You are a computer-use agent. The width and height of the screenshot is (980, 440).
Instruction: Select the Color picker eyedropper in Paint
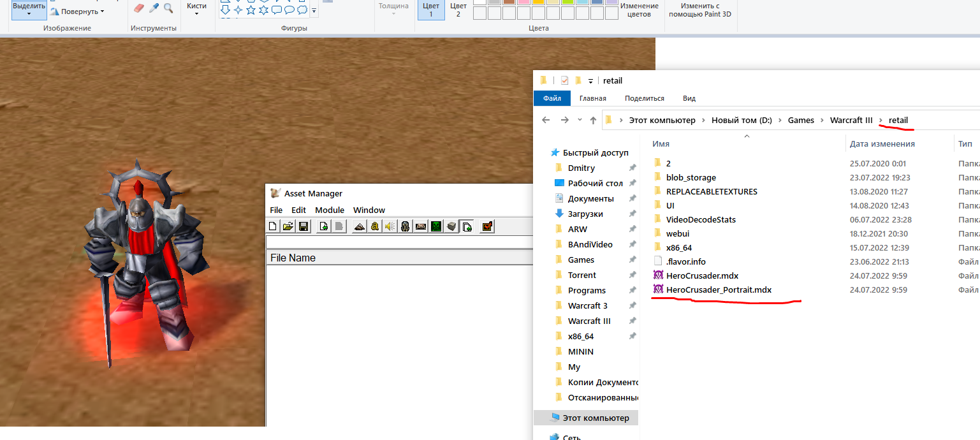(154, 8)
